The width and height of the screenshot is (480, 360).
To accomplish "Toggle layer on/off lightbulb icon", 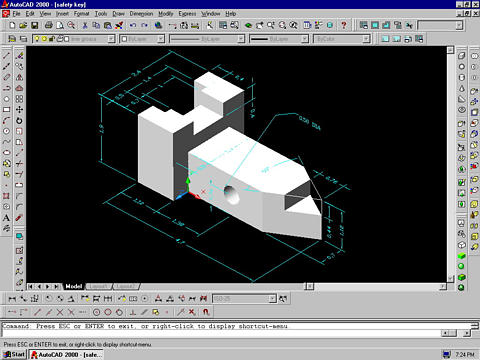I will 37,39.
